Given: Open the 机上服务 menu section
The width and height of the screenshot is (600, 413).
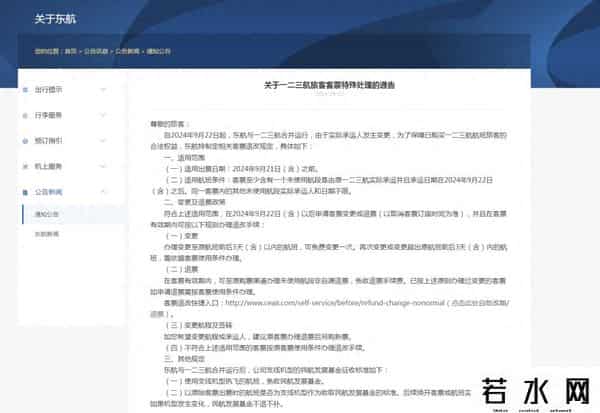Looking at the screenshot, I should pos(48,166).
